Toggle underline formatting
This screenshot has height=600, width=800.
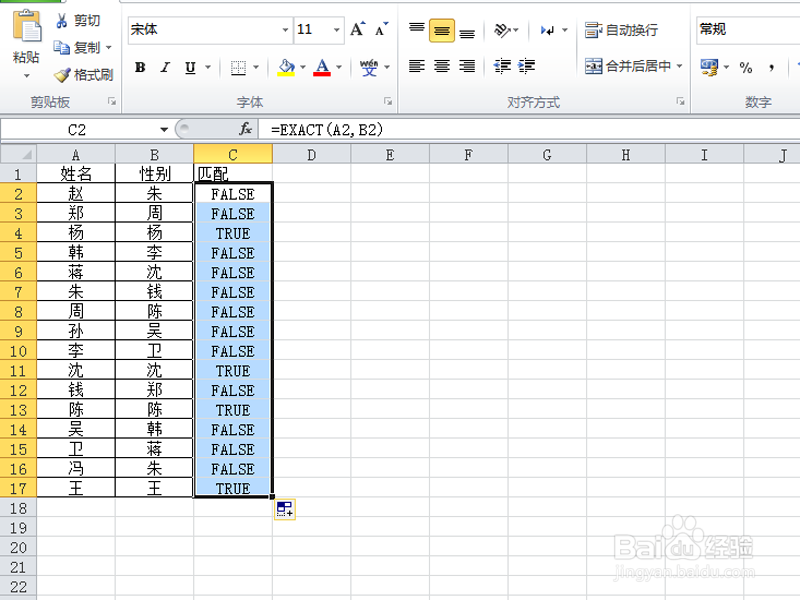pyautogui.click(x=190, y=67)
